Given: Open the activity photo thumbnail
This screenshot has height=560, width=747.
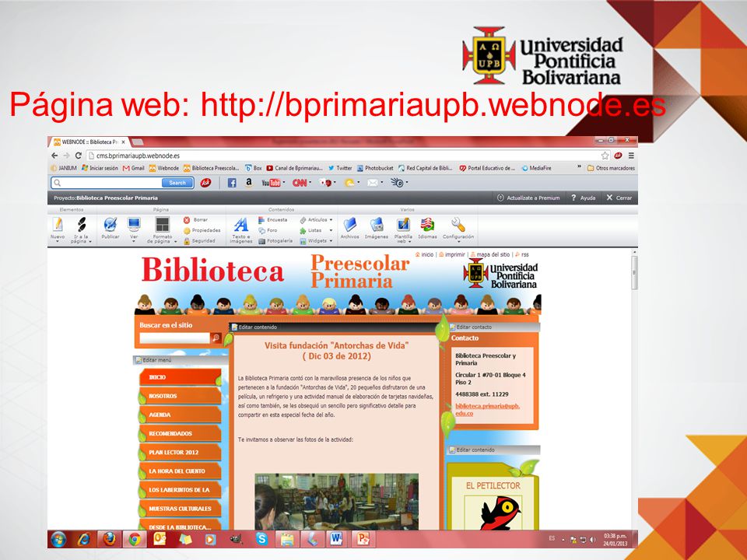Looking at the screenshot, I should 336,502.
